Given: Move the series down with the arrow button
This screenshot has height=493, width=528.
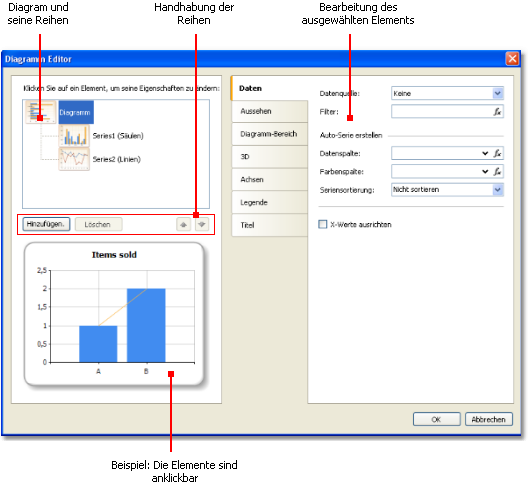Looking at the screenshot, I should (202, 224).
